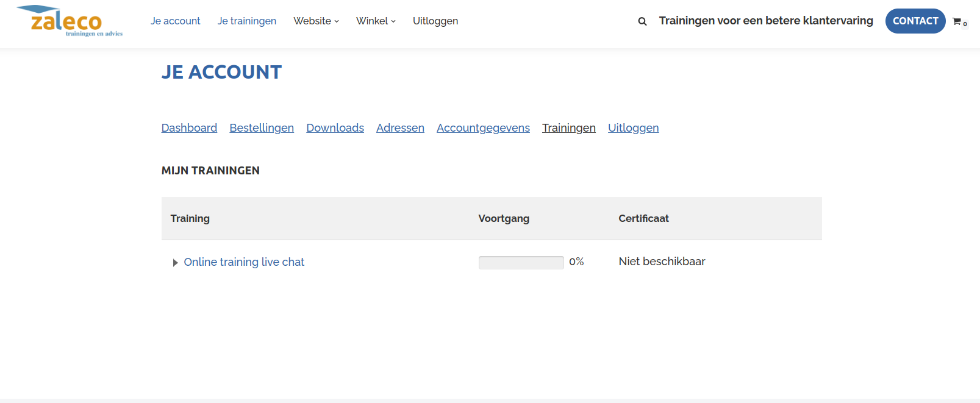Click the Trainingen voor een betere klantervaring tagline
Screen dimensions: 980x403
[766, 21]
